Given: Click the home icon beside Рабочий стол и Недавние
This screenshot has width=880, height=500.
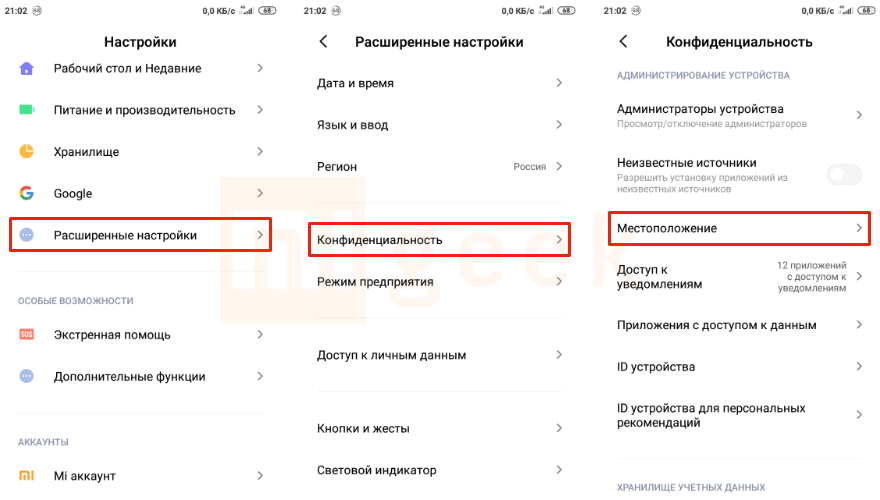Looking at the screenshot, I should 27,68.
